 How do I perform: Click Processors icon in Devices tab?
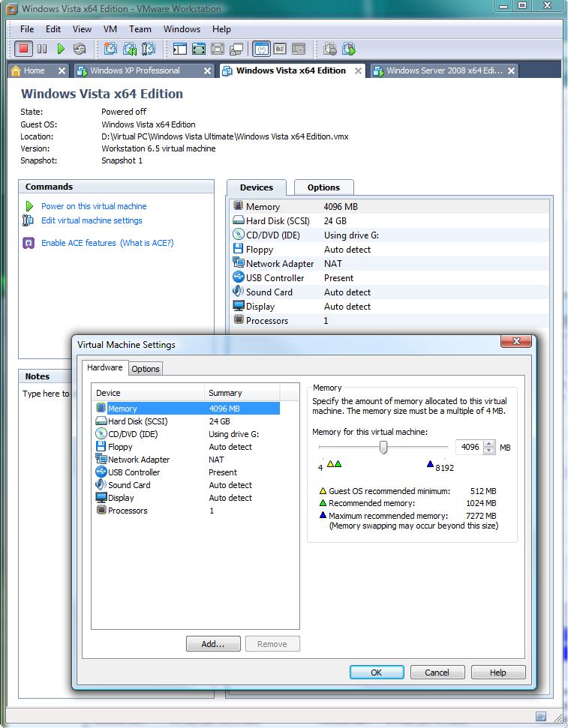pyautogui.click(x=239, y=320)
